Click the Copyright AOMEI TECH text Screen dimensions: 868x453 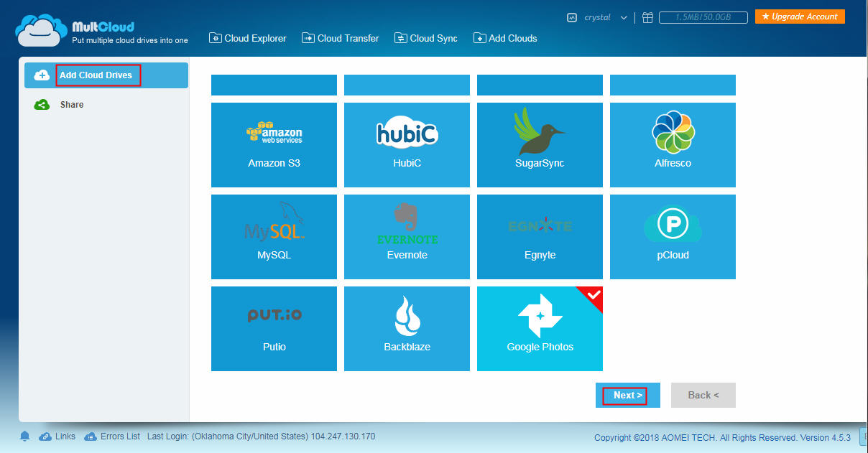722,437
